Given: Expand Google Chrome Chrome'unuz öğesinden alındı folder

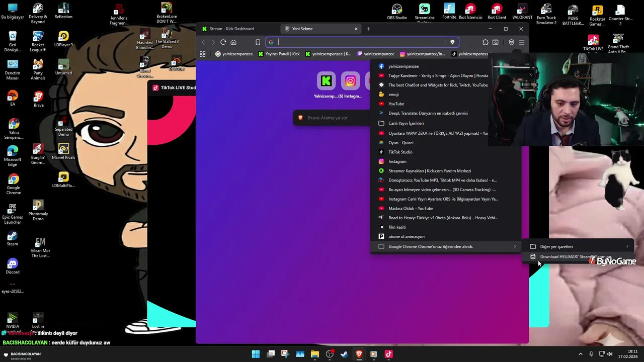Looking at the screenshot, I should tap(447, 247).
